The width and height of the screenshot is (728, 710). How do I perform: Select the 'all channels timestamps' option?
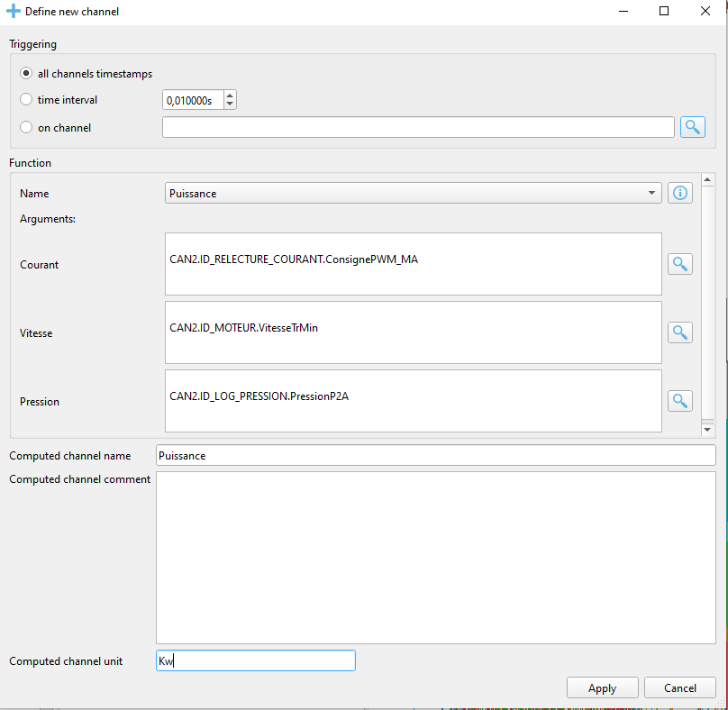pos(25,74)
